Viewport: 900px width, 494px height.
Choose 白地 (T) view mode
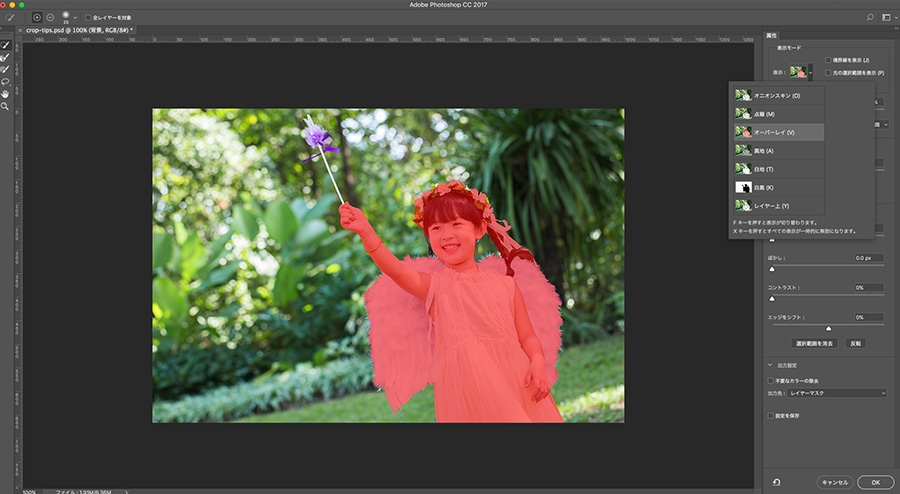click(779, 169)
